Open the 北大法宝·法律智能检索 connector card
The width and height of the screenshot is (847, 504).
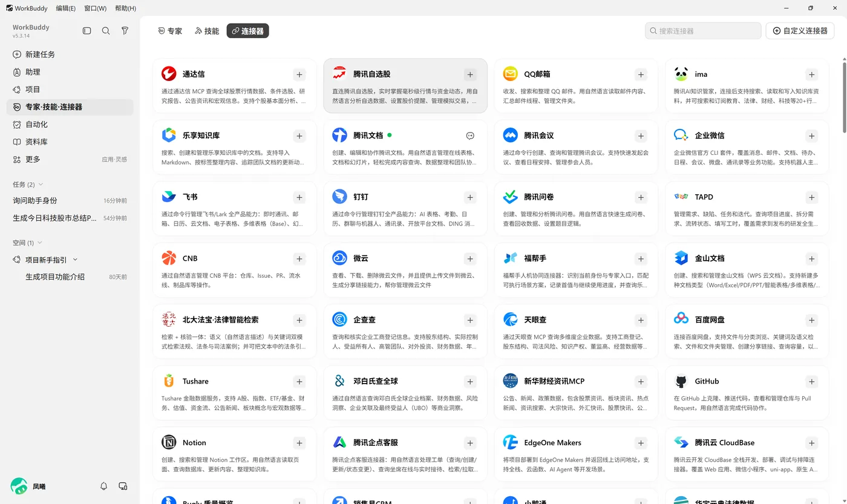pos(235,332)
